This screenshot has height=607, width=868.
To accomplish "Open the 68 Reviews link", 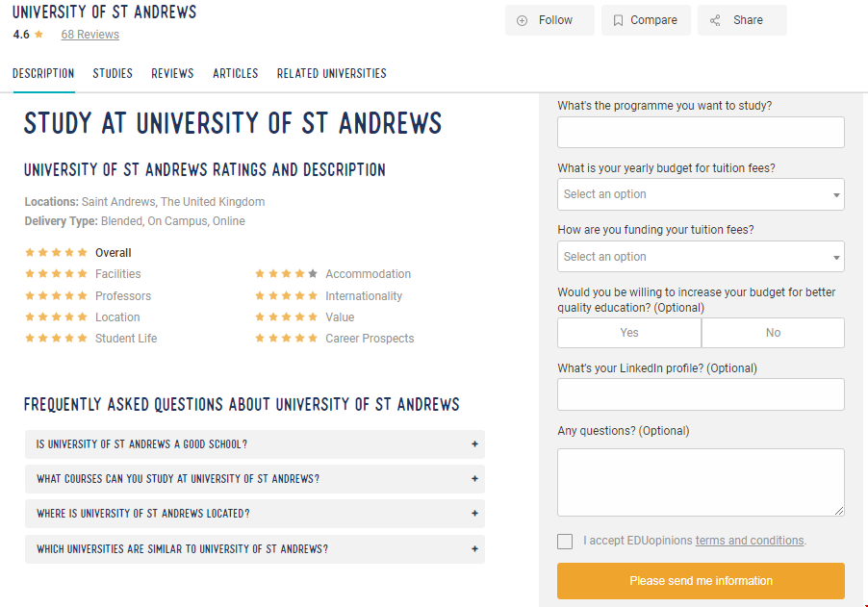I will coord(90,35).
